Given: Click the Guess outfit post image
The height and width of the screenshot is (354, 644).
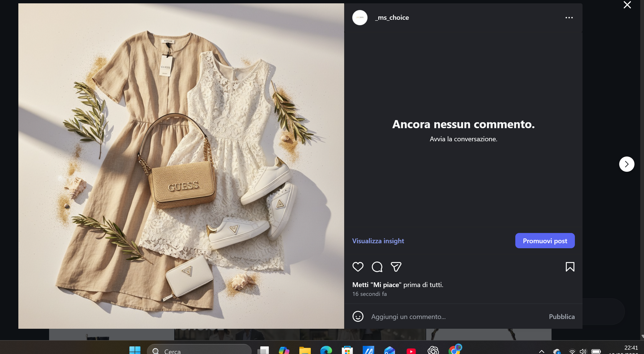Looking at the screenshot, I should click(x=181, y=166).
